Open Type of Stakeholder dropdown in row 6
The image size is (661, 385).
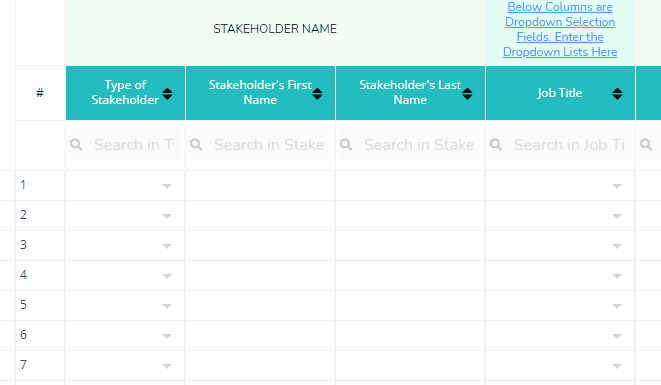pyautogui.click(x=167, y=336)
